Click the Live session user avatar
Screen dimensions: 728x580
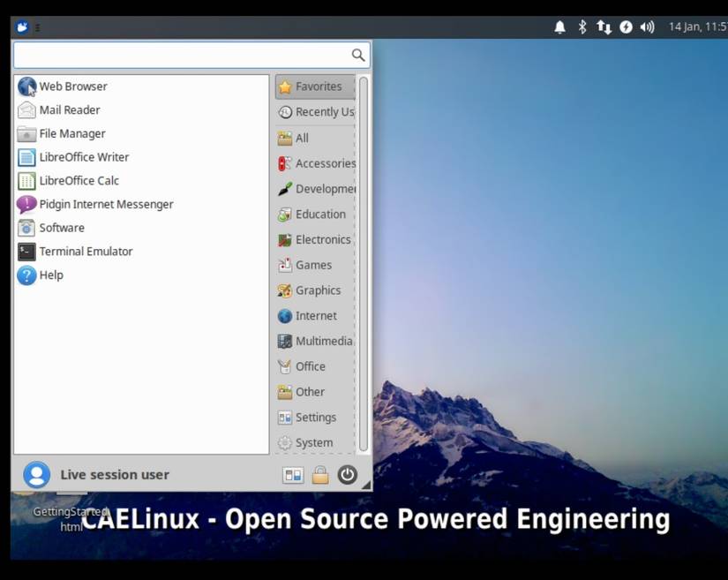point(36,475)
